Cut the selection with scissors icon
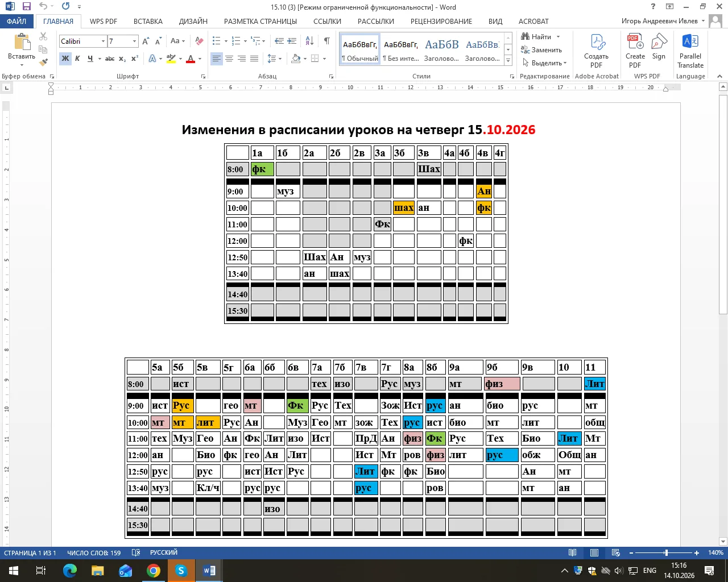This screenshot has width=728, height=582. click(x=43, y=36)
